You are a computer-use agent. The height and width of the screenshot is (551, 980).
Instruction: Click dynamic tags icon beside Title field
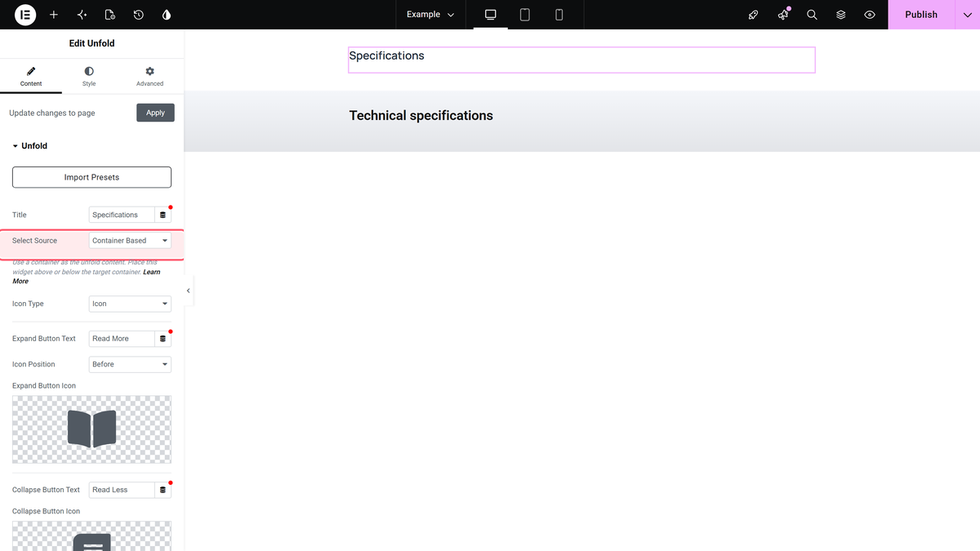[x=163, y=215]
